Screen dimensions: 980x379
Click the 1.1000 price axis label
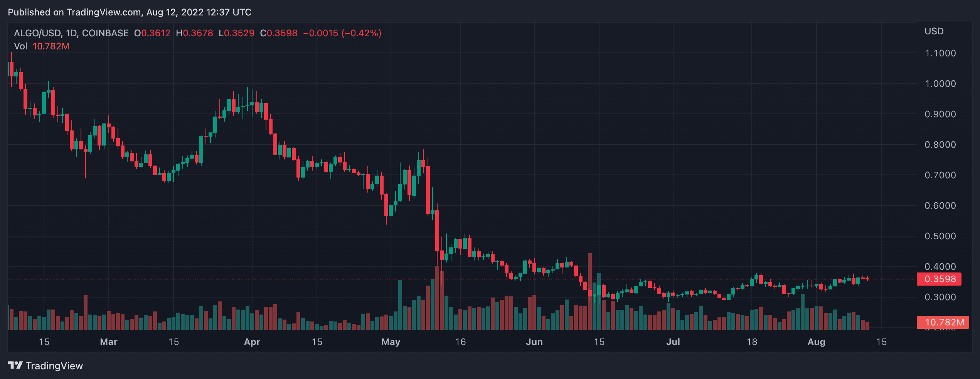[x=940, y=53]
